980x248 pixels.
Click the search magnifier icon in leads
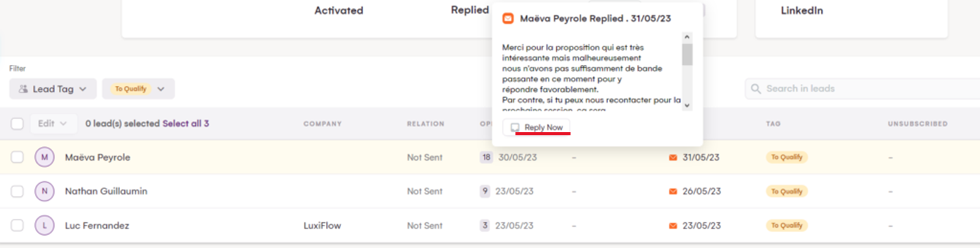[x=756, y=89]
